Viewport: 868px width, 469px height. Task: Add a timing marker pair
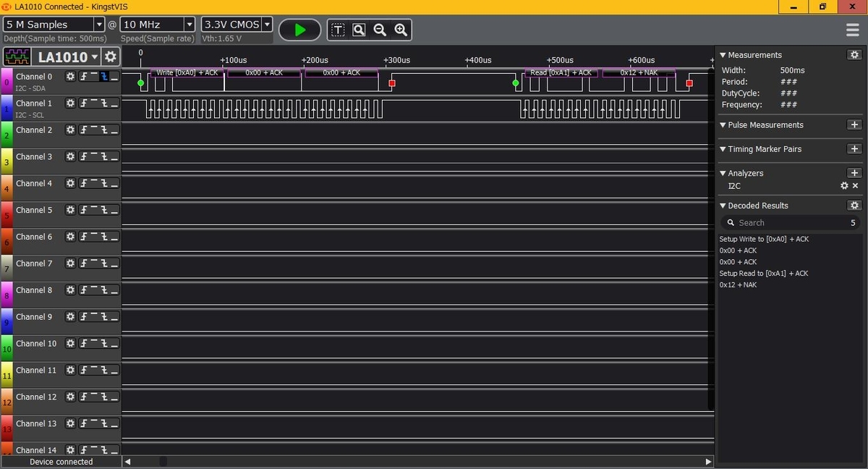[854, 149]
